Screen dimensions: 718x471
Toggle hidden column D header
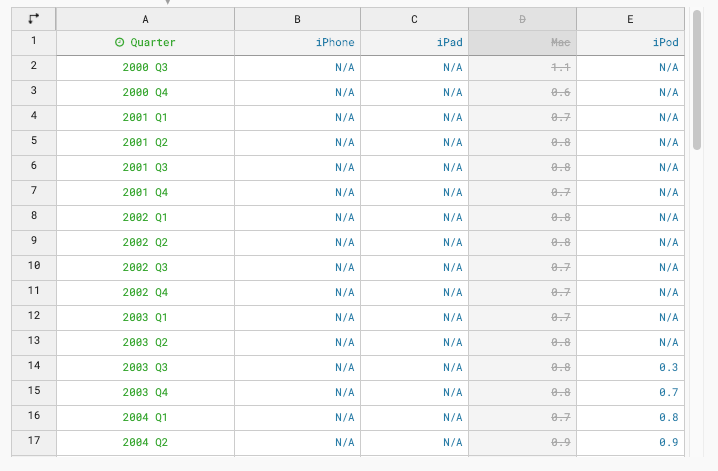coord(522,18)
